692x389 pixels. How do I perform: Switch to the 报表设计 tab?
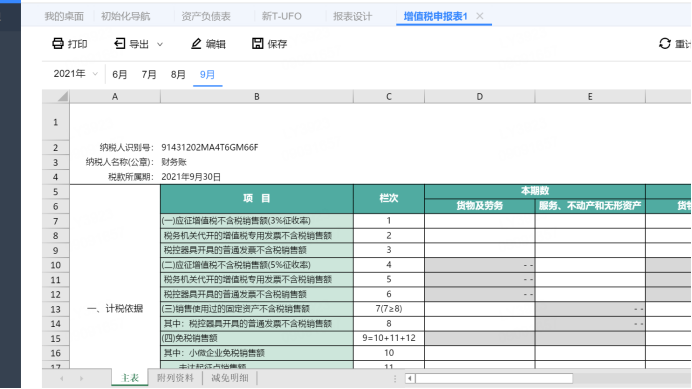pyautogui.click(x=353, y=16)
